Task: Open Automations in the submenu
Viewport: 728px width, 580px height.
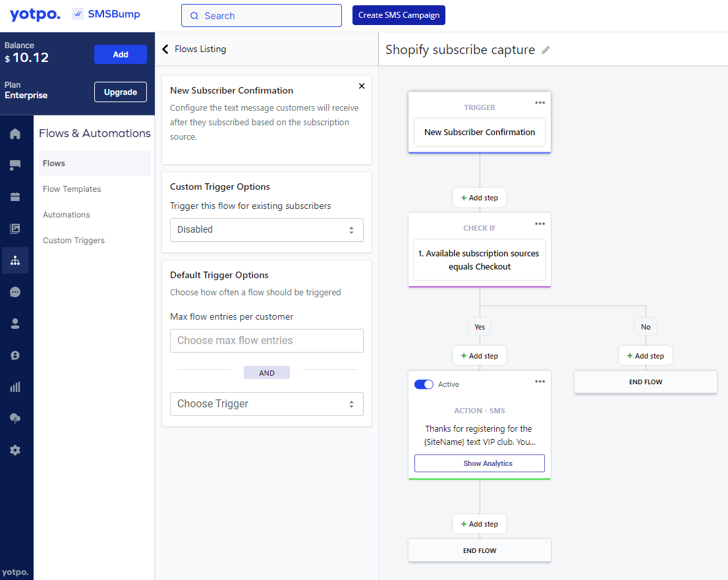Action: click(x=67, y=215)
